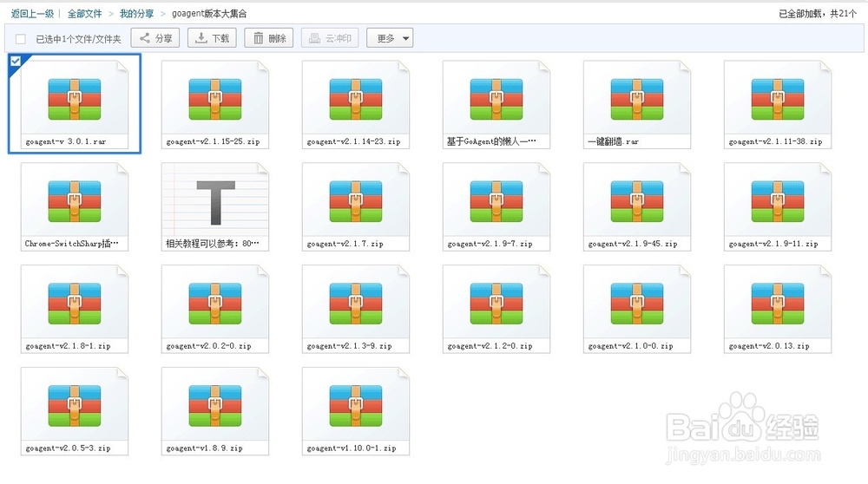Select the goagent-v2.1.9-7.zip archive icon

click(496, 201)
